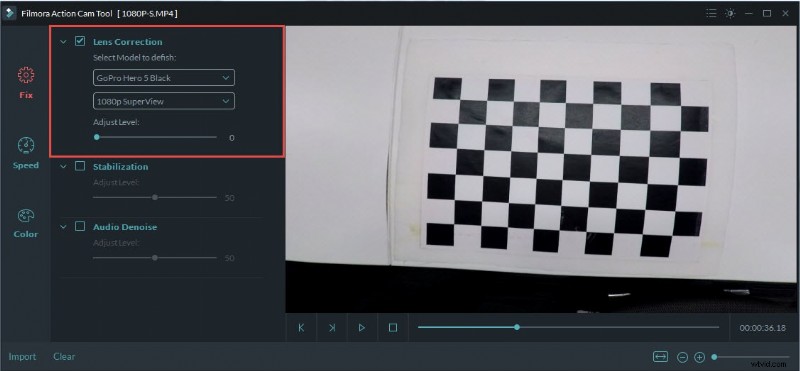Toggle the brightness theme icon in the title bar

click(730, 13)
